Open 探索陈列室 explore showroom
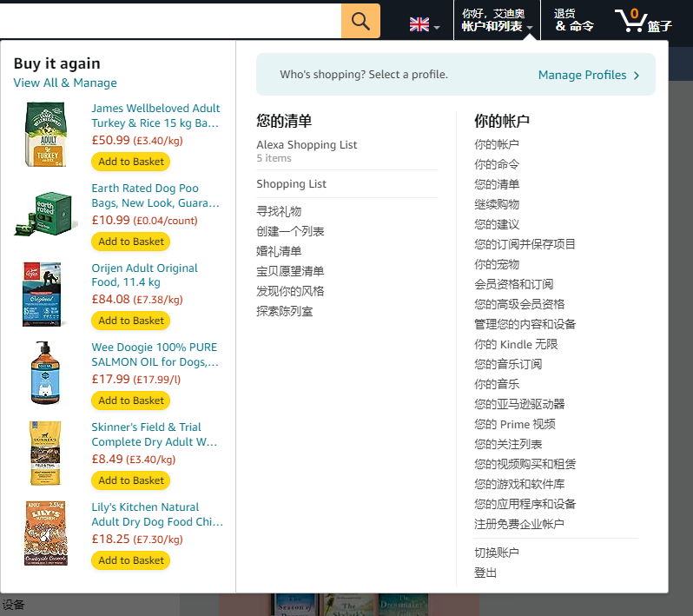This screenshot has height=616, width=693. coord(285,311)
